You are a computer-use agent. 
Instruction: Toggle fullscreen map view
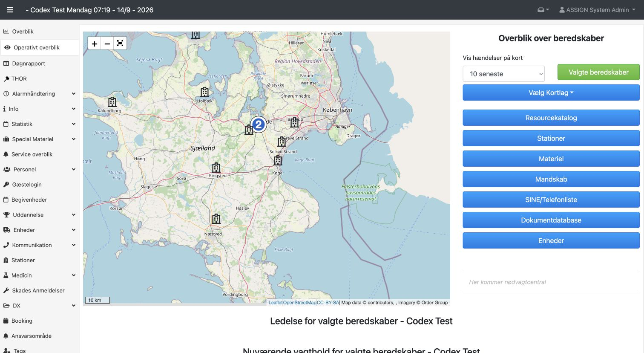[120, 43]
